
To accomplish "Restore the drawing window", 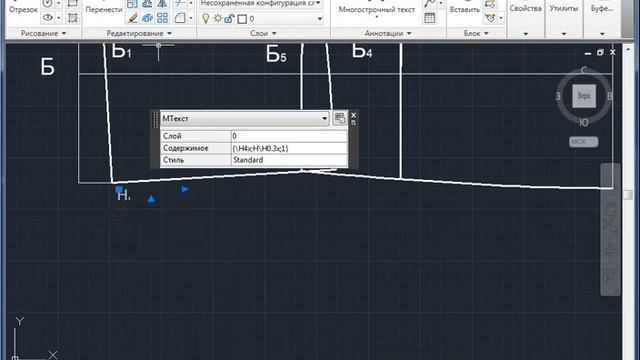I will point(600,52).
